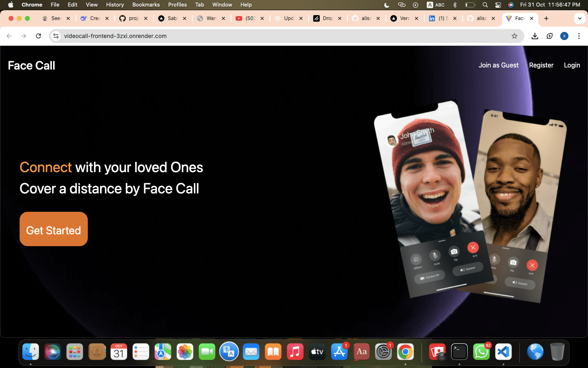The width and height of the screenshot is (588, 368).
Task: Open the Bluetooth icon in the menu bar
Action: coord(455,5)
